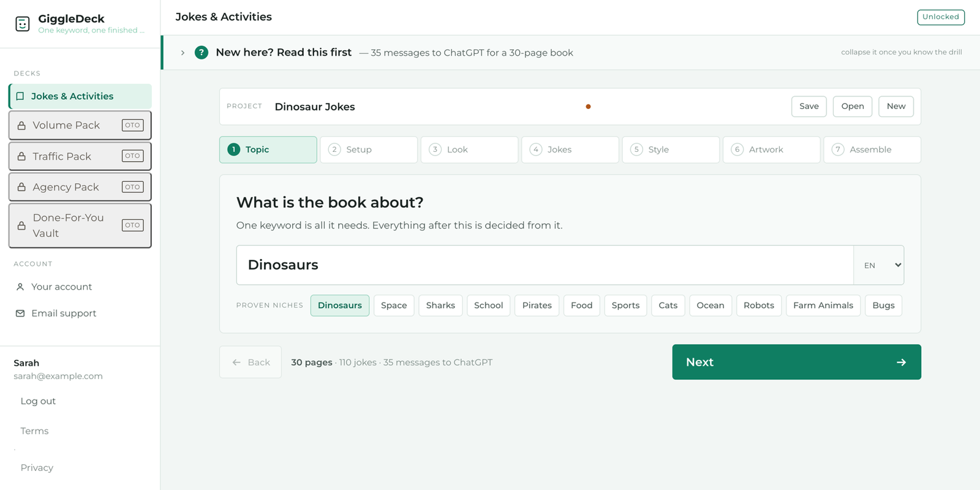The image size is (980, 490).
Task: Go to the Setup step tab
Action: click(x=369, y=149)
